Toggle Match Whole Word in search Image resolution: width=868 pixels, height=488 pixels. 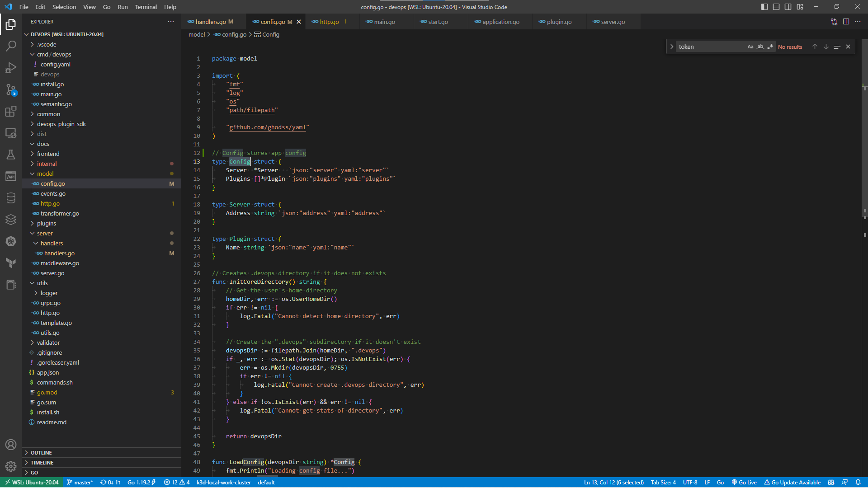[x=761, y=47]
